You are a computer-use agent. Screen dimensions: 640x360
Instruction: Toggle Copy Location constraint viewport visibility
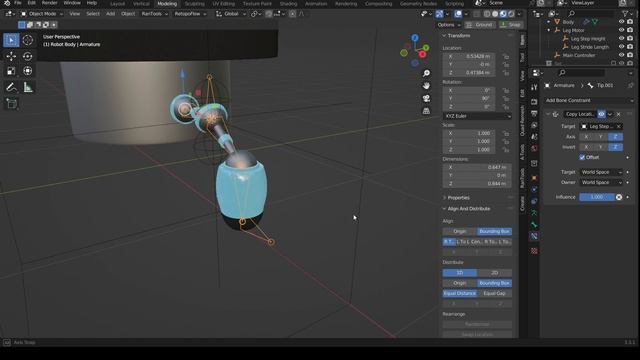601,114
